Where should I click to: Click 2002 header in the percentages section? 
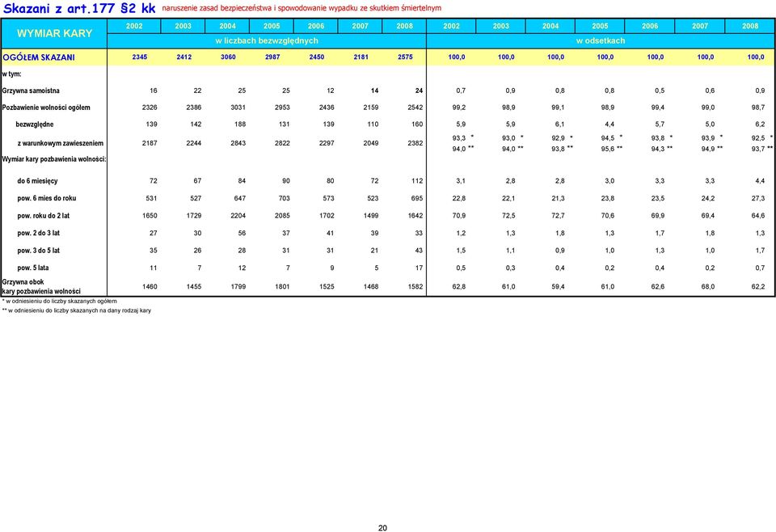point(451,26)
